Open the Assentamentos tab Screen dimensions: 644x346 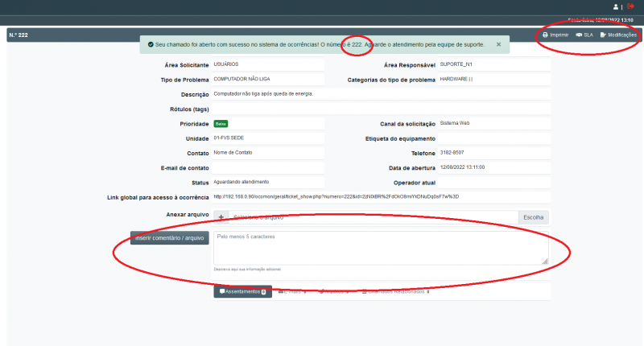pyautogui.click(x=242, y=291)
